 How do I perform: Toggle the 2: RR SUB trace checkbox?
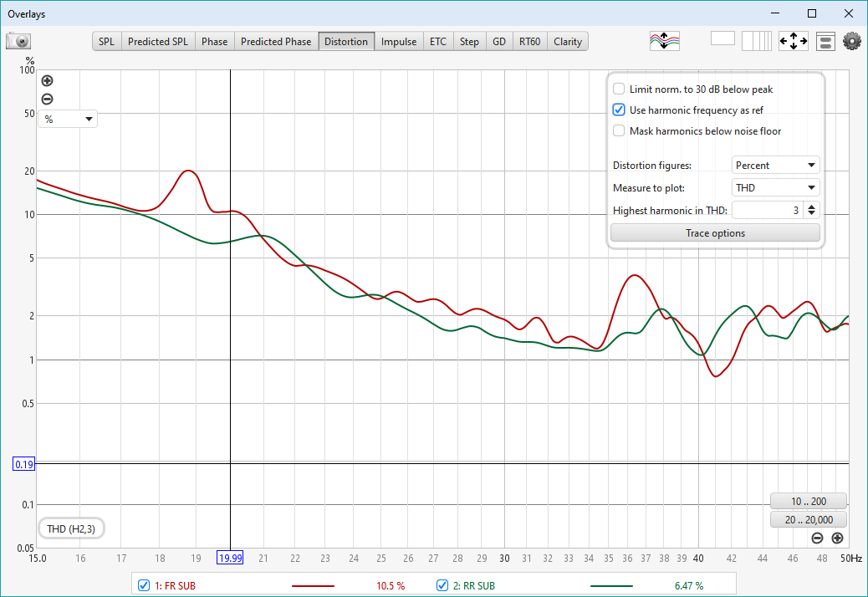[x=442, y=585]
